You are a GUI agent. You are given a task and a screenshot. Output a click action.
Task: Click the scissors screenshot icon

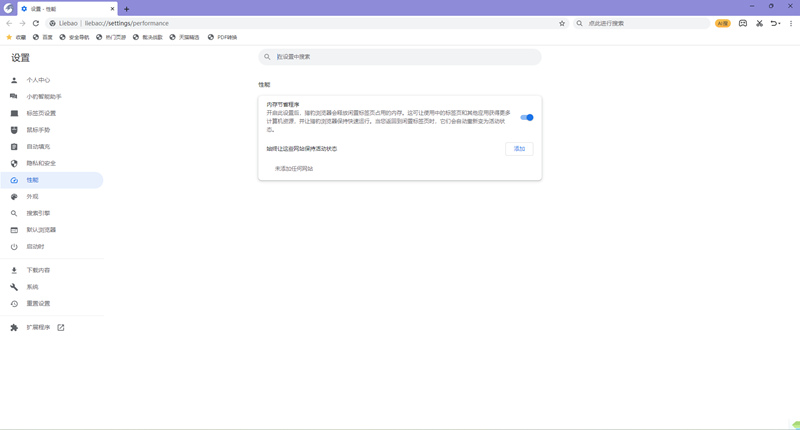tap(759, 23)
